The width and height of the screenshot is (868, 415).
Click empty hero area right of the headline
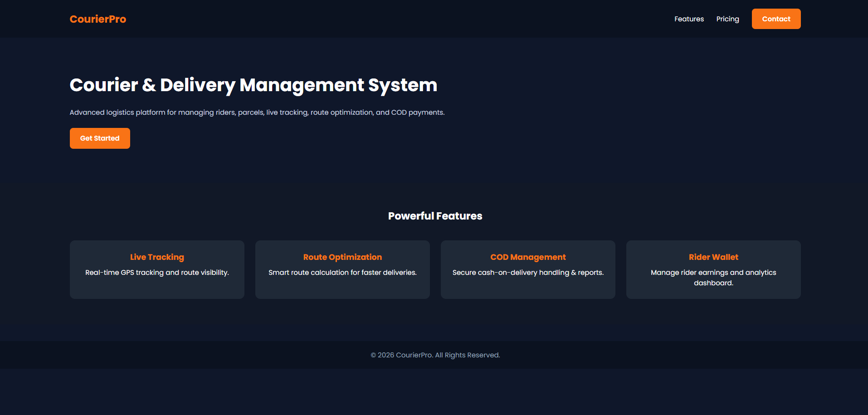[635, 86]
